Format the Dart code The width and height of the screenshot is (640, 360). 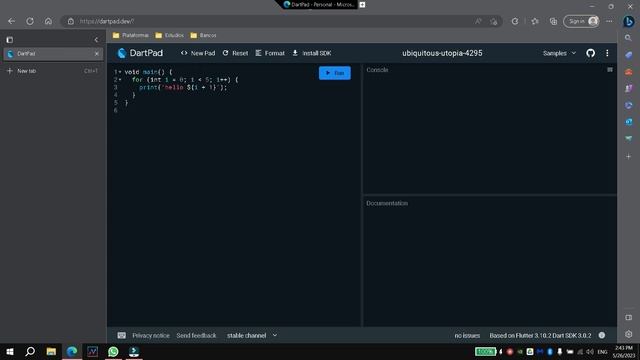[x=270, y=53]
